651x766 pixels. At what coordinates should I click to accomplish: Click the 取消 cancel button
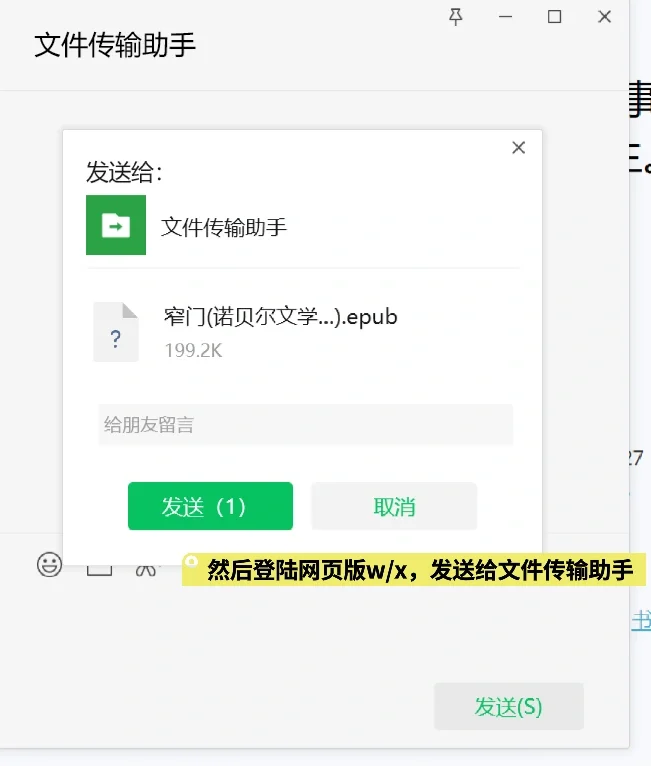(x=394, y=506)
